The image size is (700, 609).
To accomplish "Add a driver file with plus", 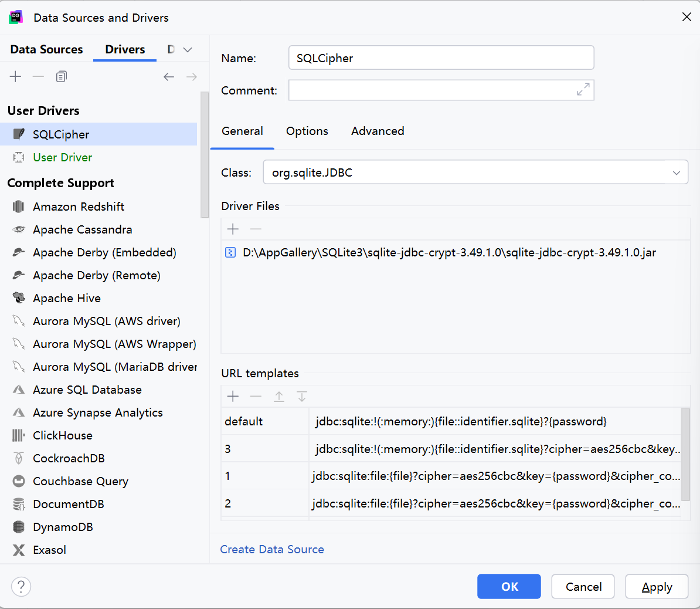I will coord(233,229).
